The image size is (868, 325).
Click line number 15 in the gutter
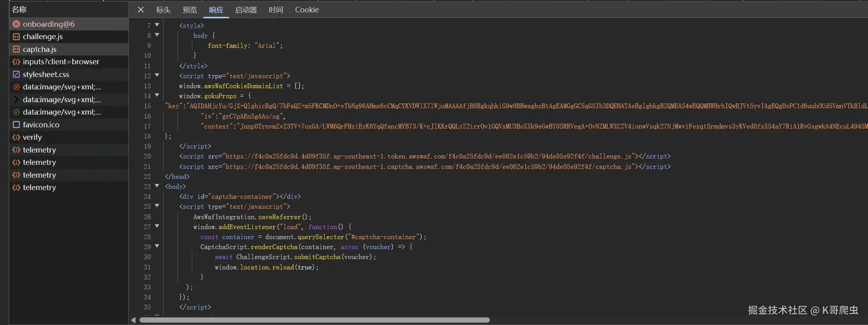(148, 106)
